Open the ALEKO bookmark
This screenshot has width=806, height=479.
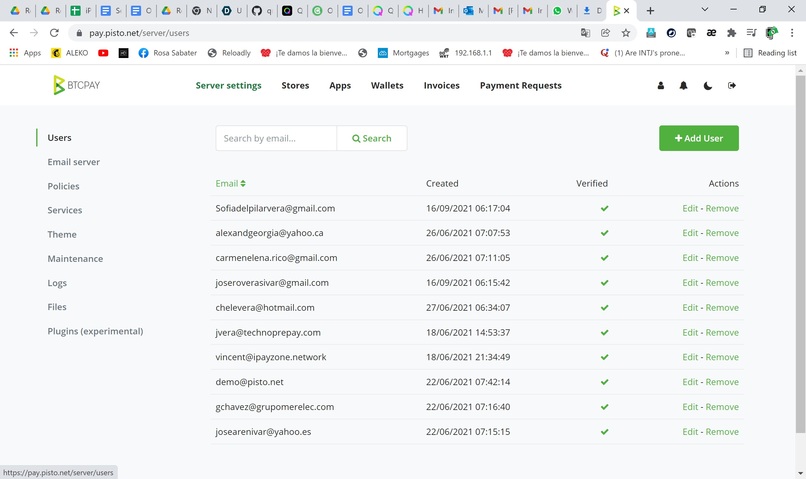[70, 53]
